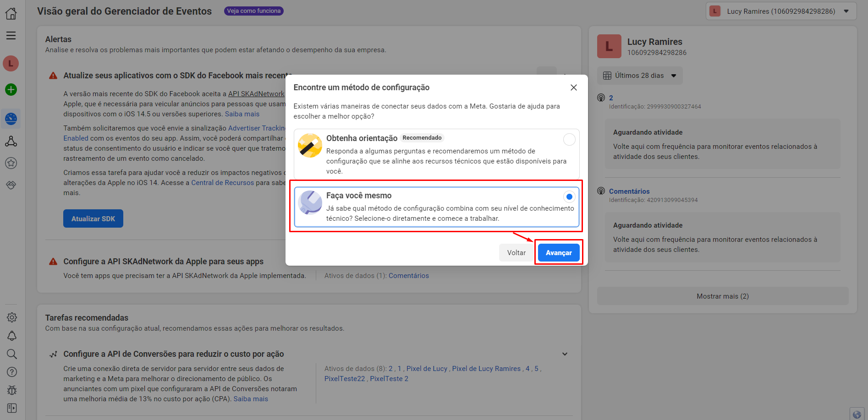
Task: Open Saiba mais link in Conversions API task
Action: (x=251, y=399)
